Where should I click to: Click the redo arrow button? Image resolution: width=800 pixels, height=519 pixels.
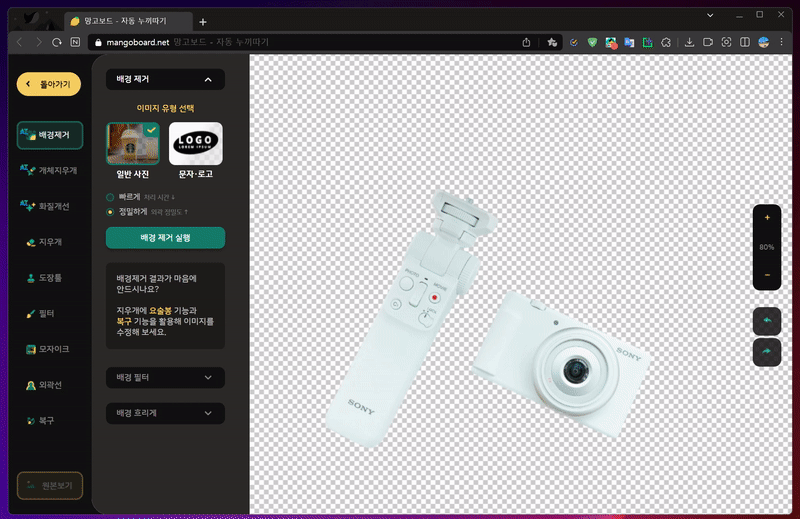[x=767, y=352]
